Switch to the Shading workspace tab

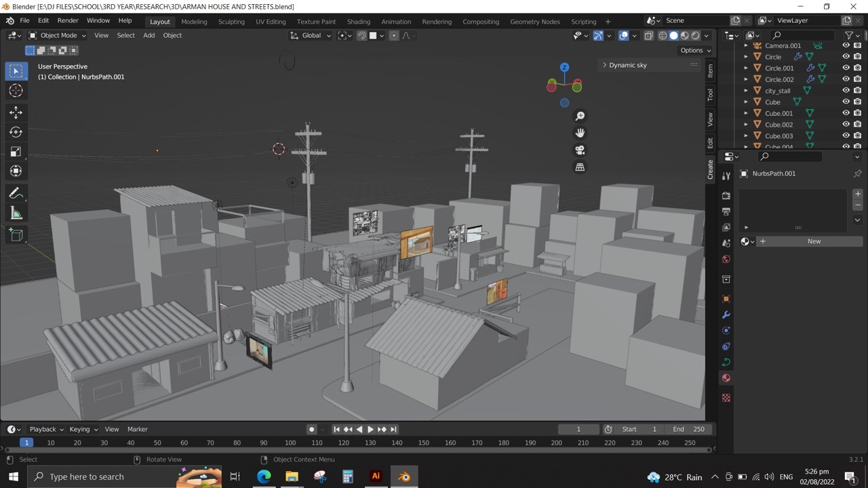[358, 22]
